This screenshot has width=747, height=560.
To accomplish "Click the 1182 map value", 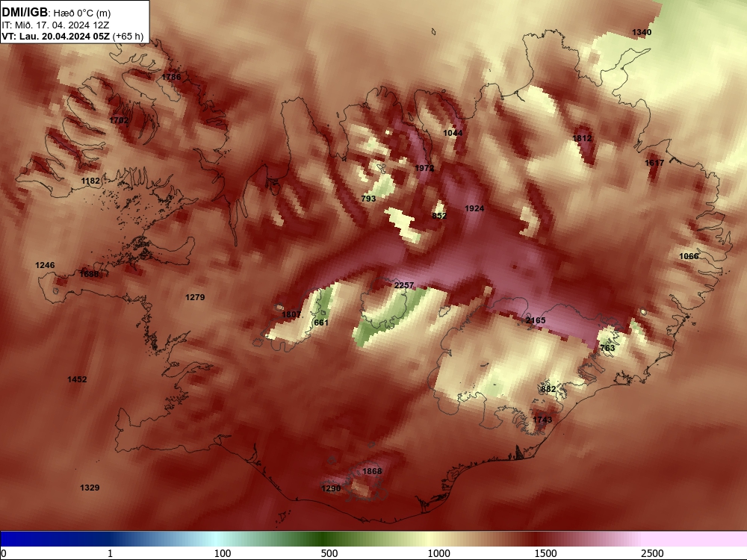I will (90, 181).
